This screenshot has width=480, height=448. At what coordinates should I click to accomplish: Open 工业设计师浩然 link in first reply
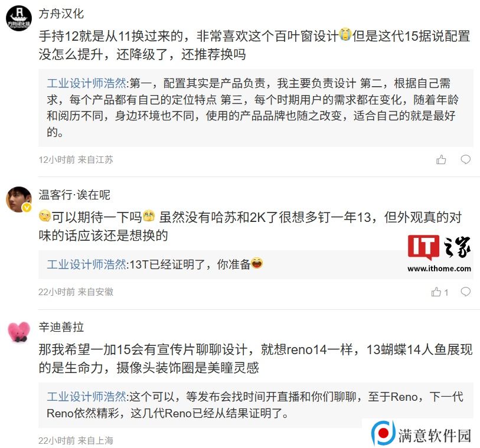(x=86, y=83)
